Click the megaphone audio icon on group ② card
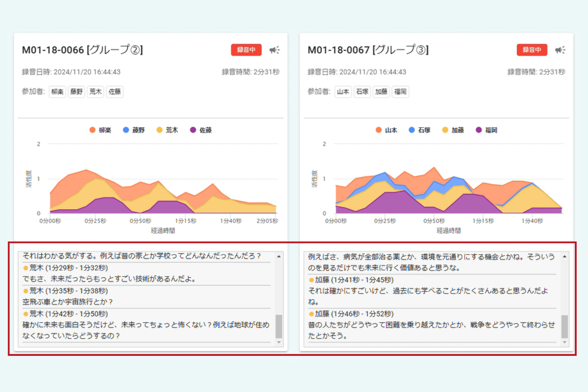Viewport: 588px width, 392px height. point(275,50)
